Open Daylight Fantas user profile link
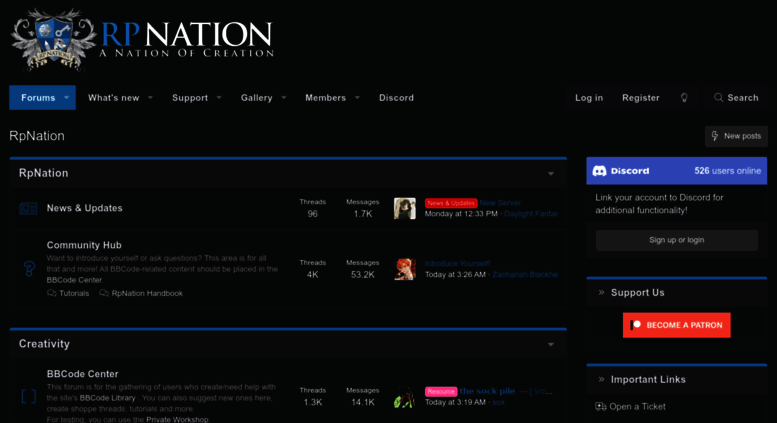This screenshot has width=777, height=423. [x=531, y=213]
